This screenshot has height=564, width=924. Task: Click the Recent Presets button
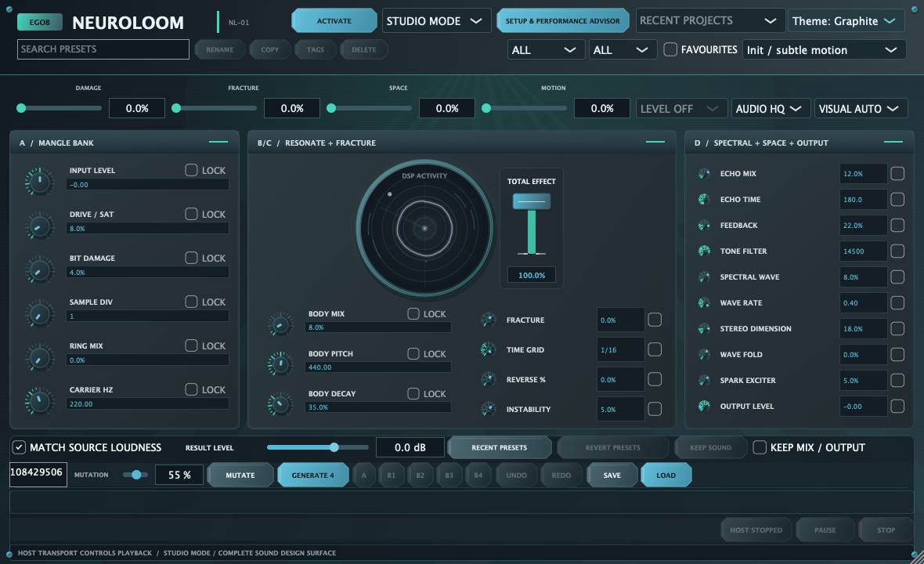click(499, 447)
